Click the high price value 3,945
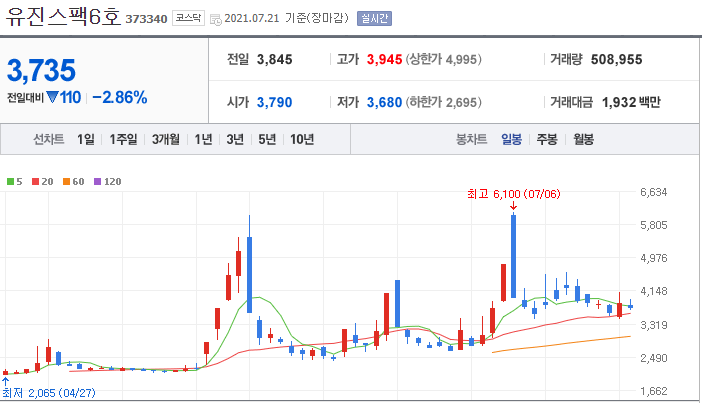The width and height of the screenshot is (702, 403). (385, 59)
